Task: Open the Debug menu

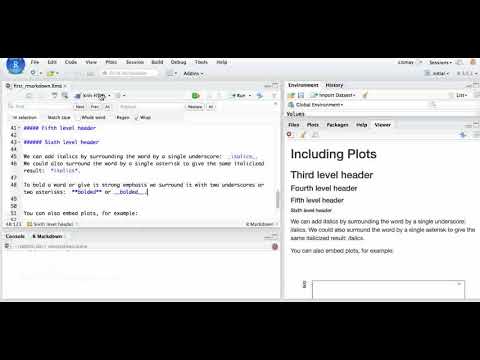Action: coord(178,62)
